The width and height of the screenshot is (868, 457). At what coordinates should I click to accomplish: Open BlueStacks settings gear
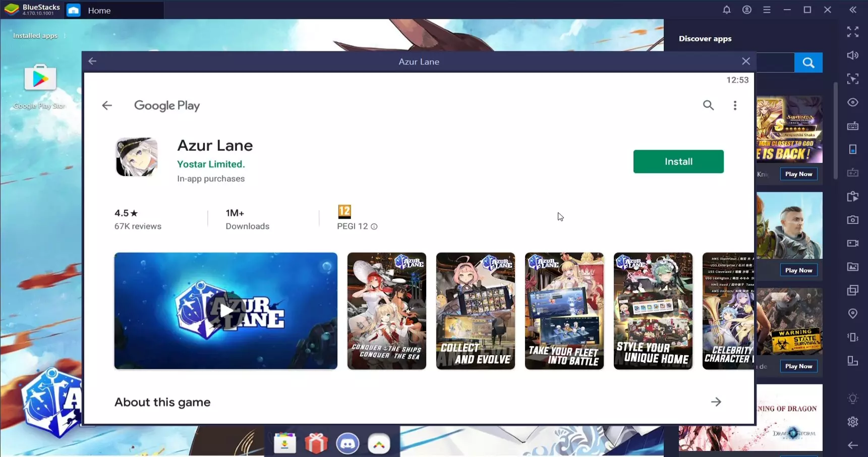pyautogui.click(x=852, y=422)
